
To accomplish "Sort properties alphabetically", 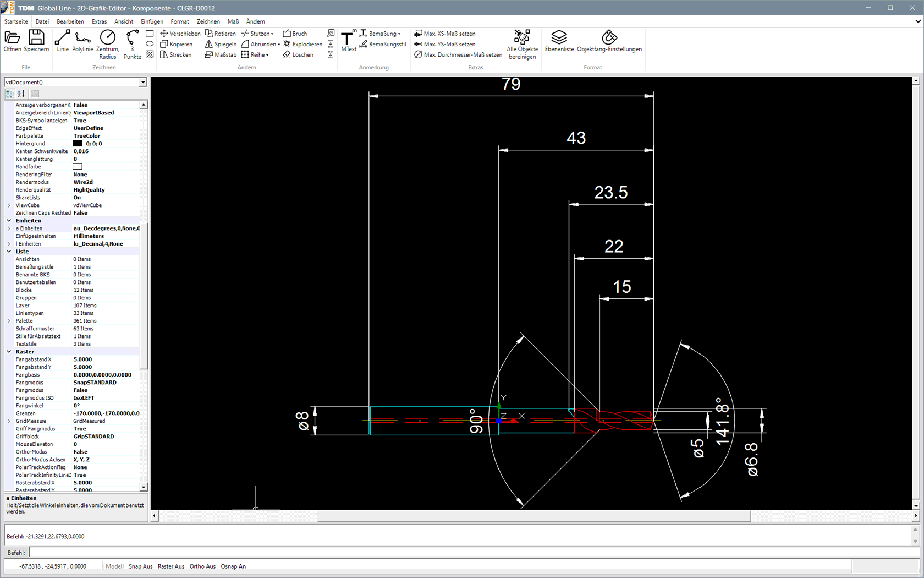I will tap(21, 94).
